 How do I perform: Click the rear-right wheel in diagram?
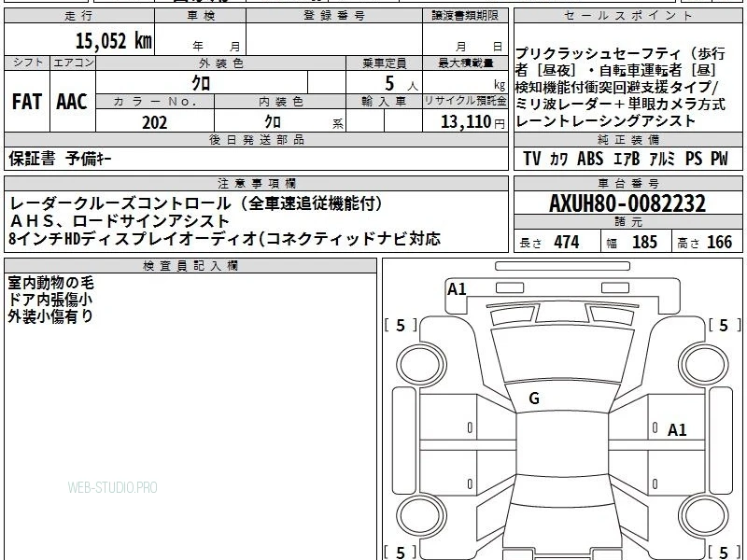[x=704, y=516]
